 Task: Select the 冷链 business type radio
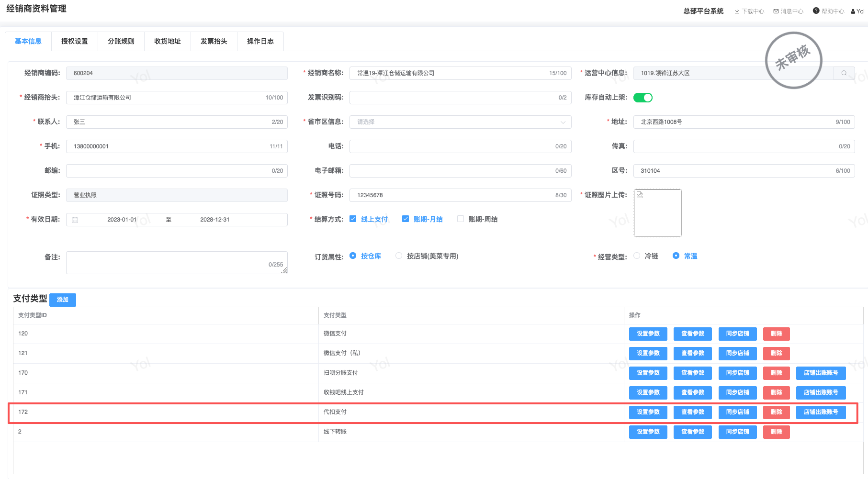(637, 256)
